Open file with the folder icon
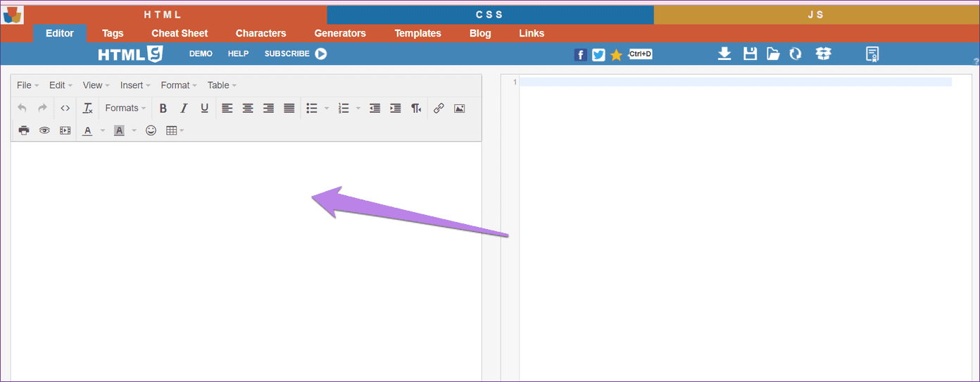This screenshot has width=980, height=382. point(773,54)
